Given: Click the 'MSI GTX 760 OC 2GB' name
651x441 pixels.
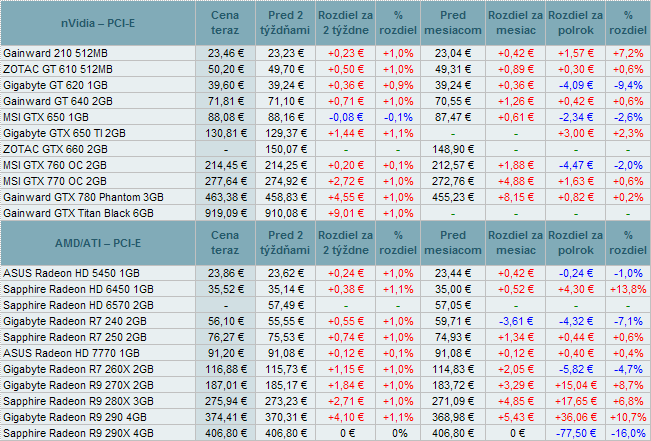Looking at the screenshot, I should coord(55,165).
